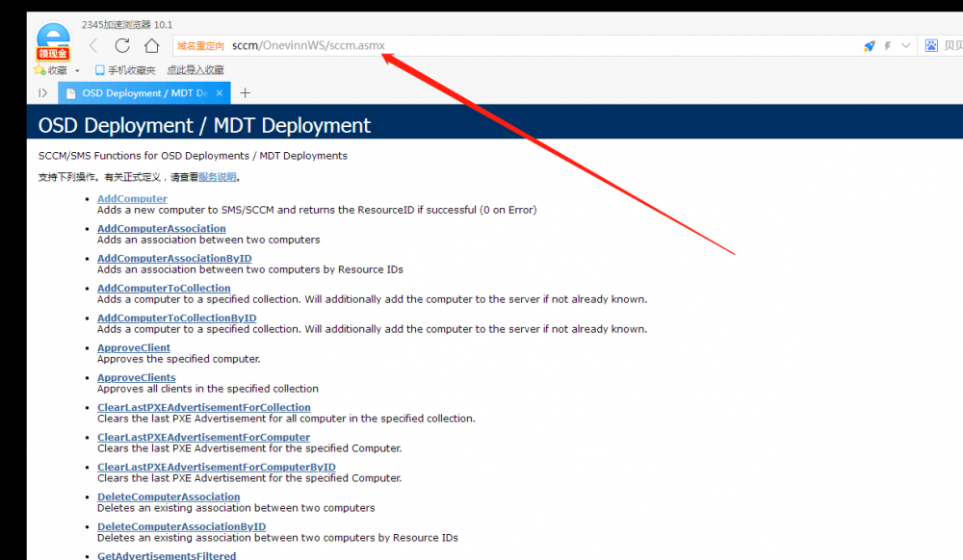Click the SCCM/SMS Functions description text

pyautogui.click(x=193, y=156)
